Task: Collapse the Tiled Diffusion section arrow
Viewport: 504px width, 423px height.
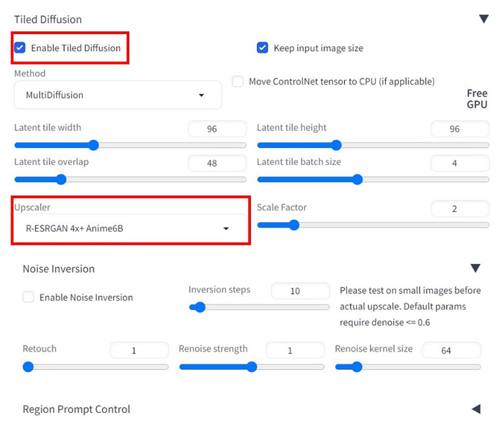Action: pyautogui.click(x=483, y=19)
